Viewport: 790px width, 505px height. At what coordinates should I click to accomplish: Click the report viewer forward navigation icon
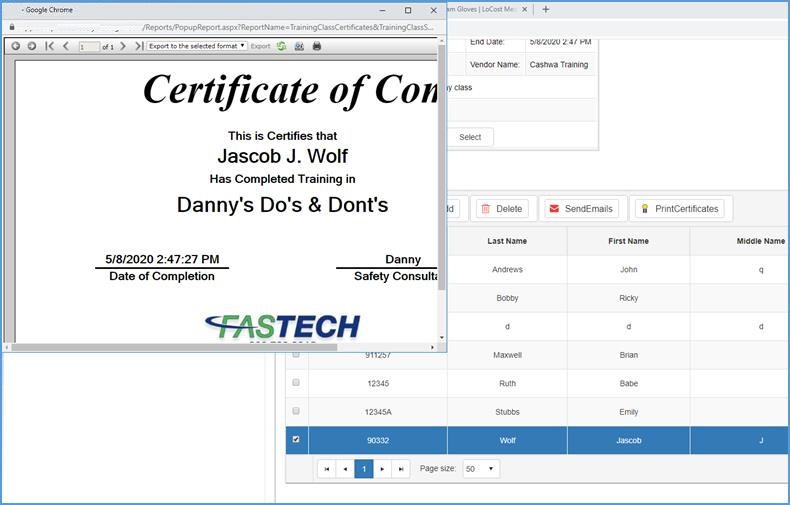32,46
